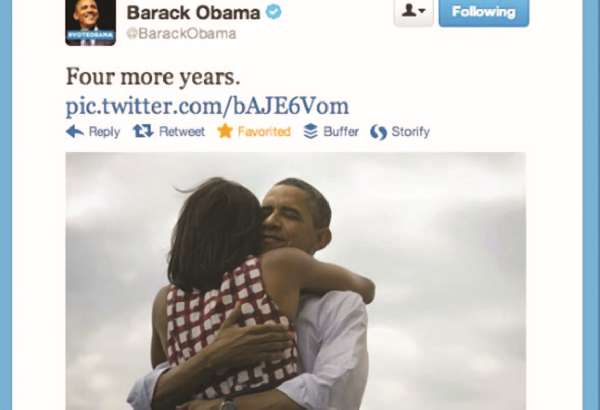Viewport: 600px width, 410px height.
Task: Select the Reply text action
Action: pos(104,132)
